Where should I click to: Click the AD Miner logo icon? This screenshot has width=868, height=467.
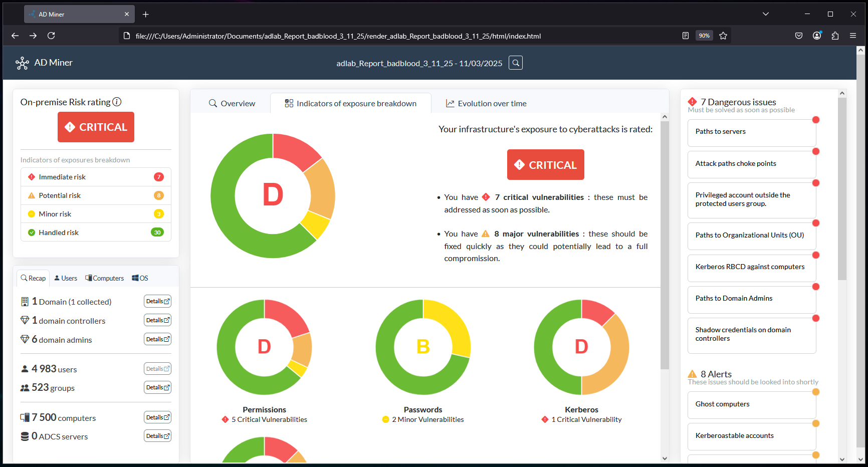[x=22, y=63]
